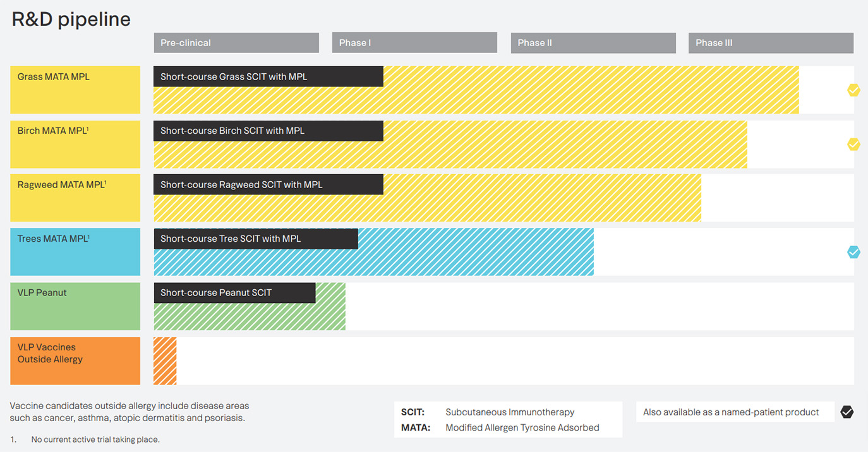Click the Short-course Tree SCIT with MPL label
The height and width of the screenshot is (452, 868).
(256, 239)
